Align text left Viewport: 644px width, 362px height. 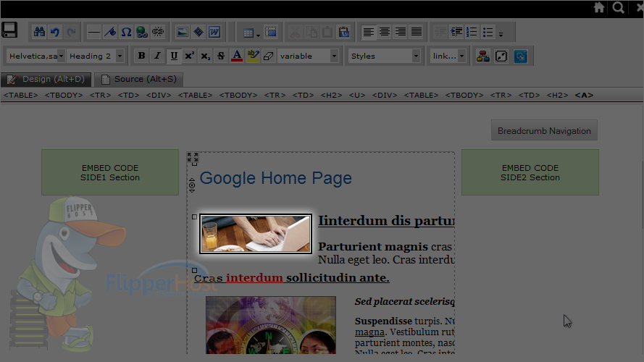pos(369,32)
